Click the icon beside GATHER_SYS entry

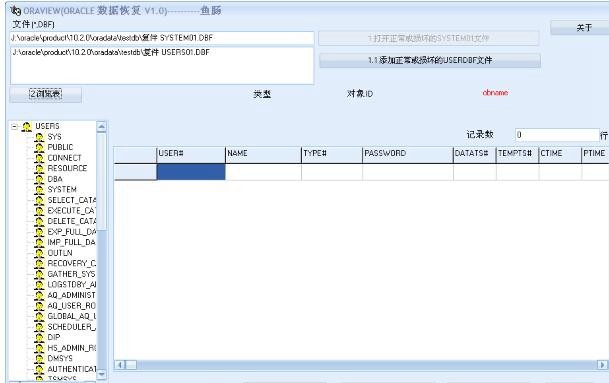(39, 274)
